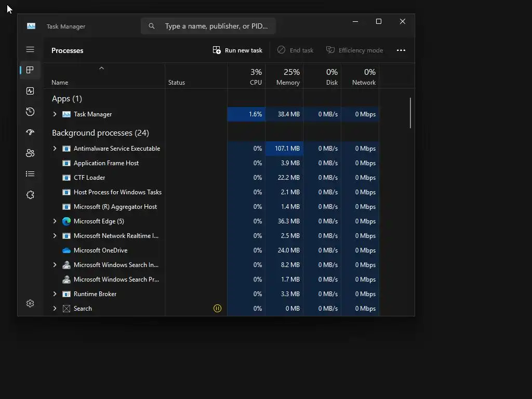Expand the Runtime Broker entry
Image resolution: width=532 pixels, height=399 pixels.
click(55, 294)
